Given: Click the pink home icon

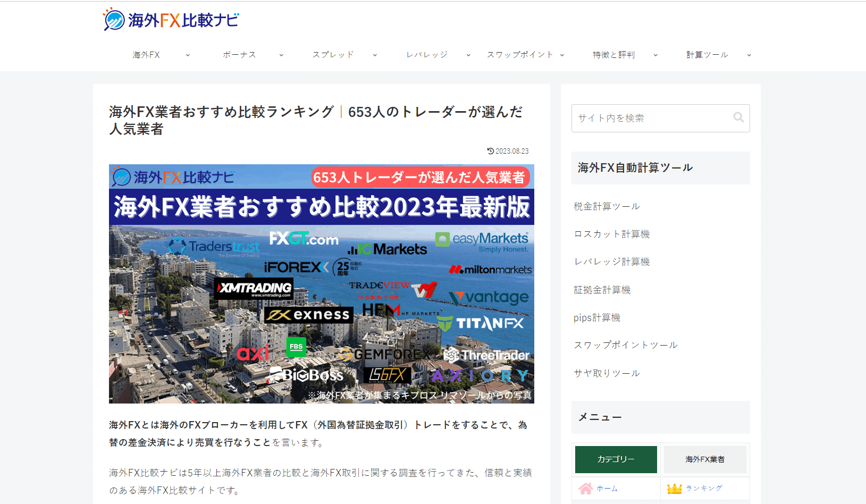Looking at the screenshot, I should 586,489.
